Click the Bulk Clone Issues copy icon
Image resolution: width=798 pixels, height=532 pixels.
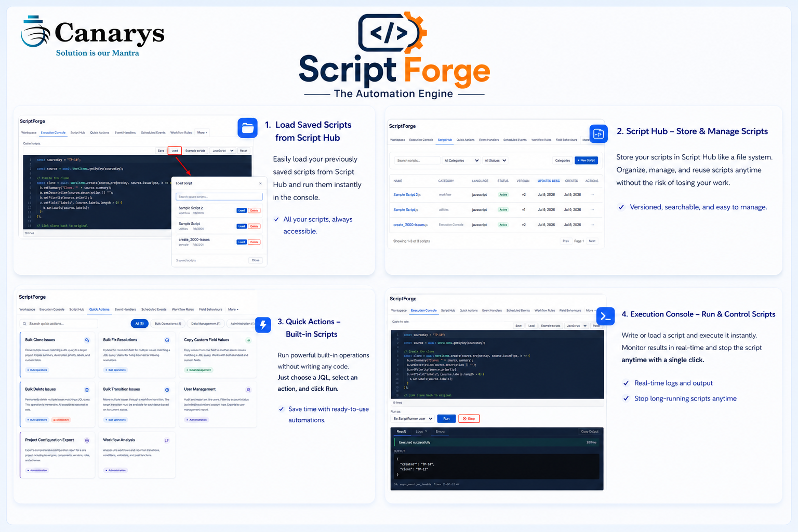[87, 340]
